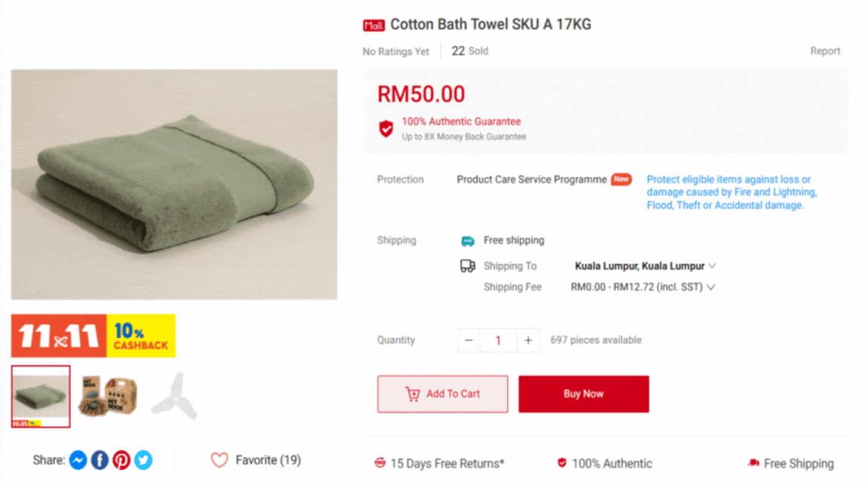
Task: Open the Kuala Lumpur shipping location dropdown
Action: [x=713, y=266]
